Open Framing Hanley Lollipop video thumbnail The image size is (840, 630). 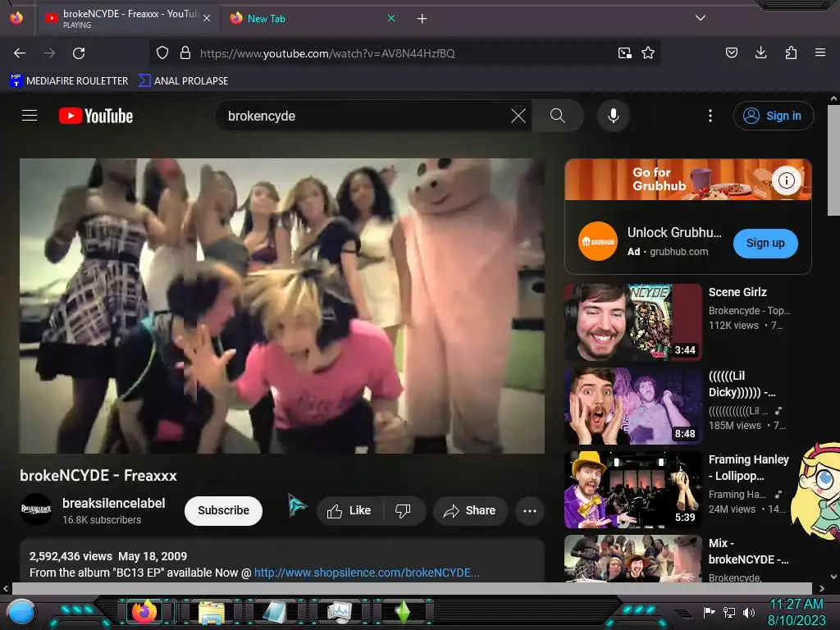tap(633, 490)
